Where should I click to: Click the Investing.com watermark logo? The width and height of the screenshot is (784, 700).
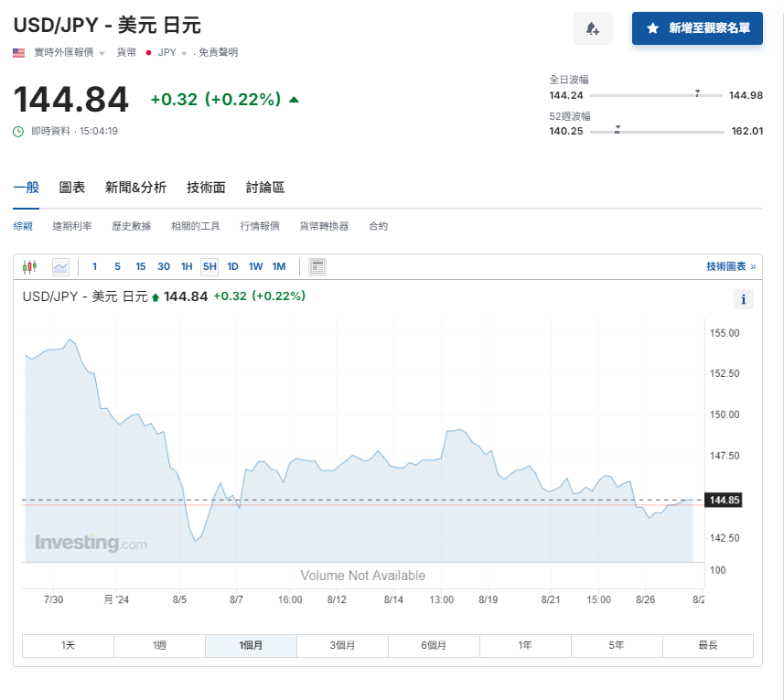[91, 543]
